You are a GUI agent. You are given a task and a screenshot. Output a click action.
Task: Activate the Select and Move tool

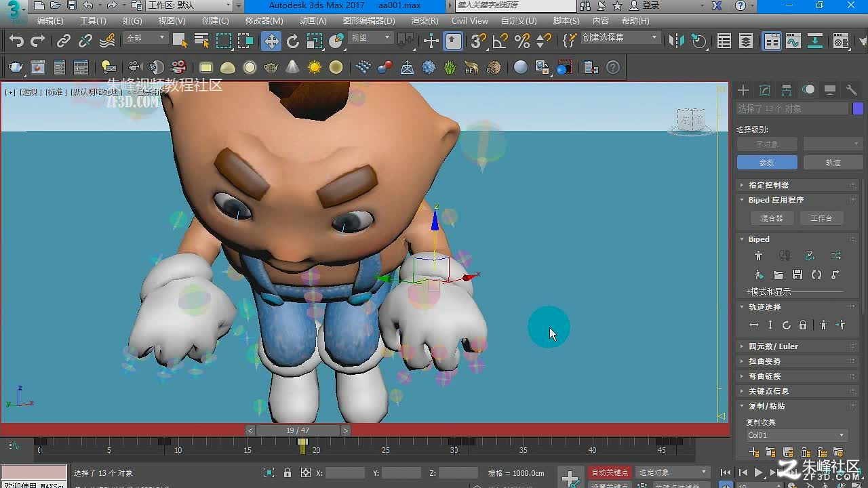(271, 41)
